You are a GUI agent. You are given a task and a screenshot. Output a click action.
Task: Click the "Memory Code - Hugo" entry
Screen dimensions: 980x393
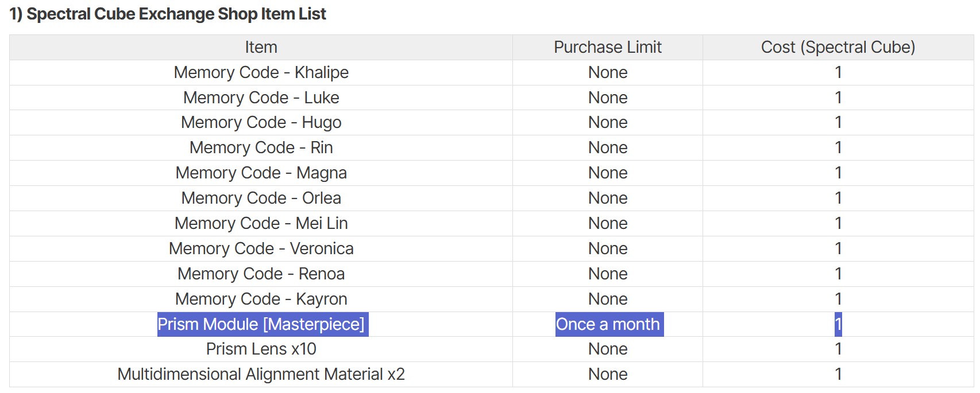point(261,122)
